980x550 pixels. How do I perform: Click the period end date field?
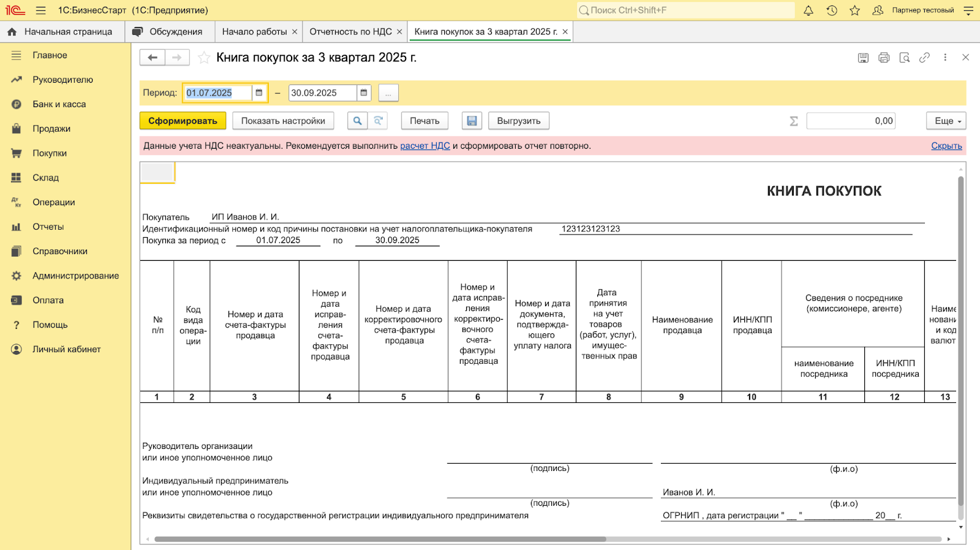322,93
